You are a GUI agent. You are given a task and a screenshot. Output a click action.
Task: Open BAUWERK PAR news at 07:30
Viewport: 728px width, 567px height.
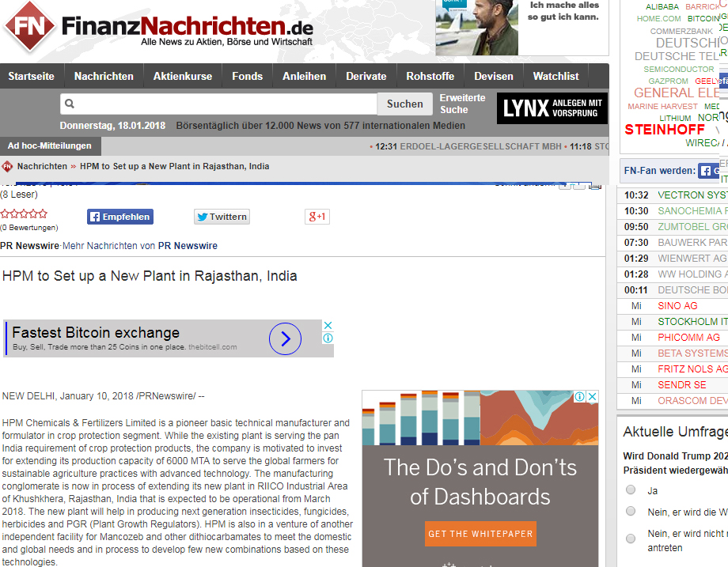point(692,242)
